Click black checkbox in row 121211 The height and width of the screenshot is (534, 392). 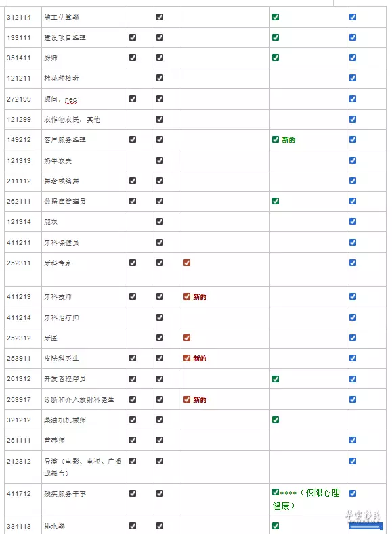(x=160, y=78)
